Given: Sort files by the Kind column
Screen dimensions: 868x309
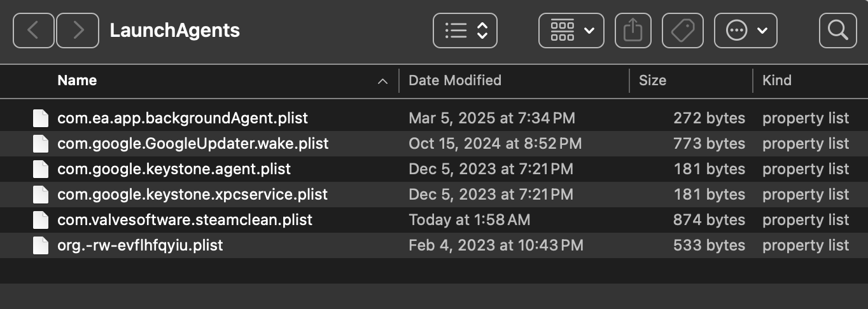Looking at the screenshot, I should click(777, 81).
